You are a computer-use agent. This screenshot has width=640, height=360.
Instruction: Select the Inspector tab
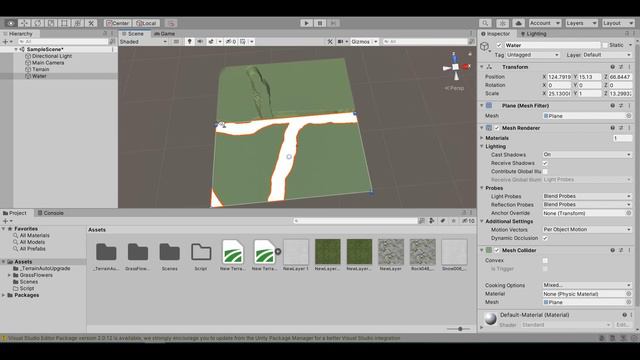tap(496, 34)
